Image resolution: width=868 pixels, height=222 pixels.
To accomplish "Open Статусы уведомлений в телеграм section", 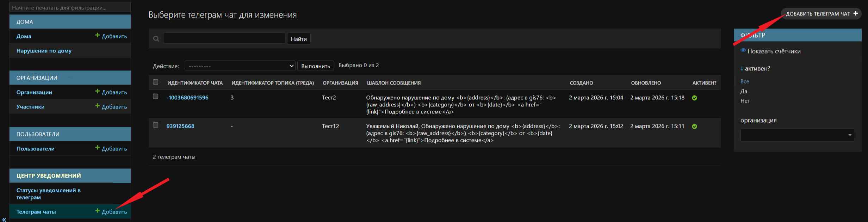I will pos(48,193).
